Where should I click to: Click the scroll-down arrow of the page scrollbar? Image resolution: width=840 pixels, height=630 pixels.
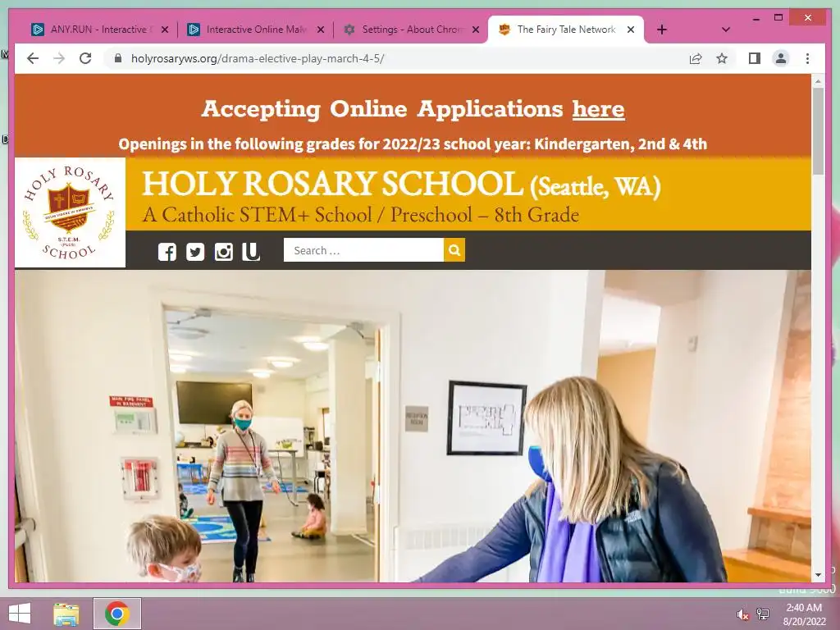pyautogui.click(x=818, y=575)
